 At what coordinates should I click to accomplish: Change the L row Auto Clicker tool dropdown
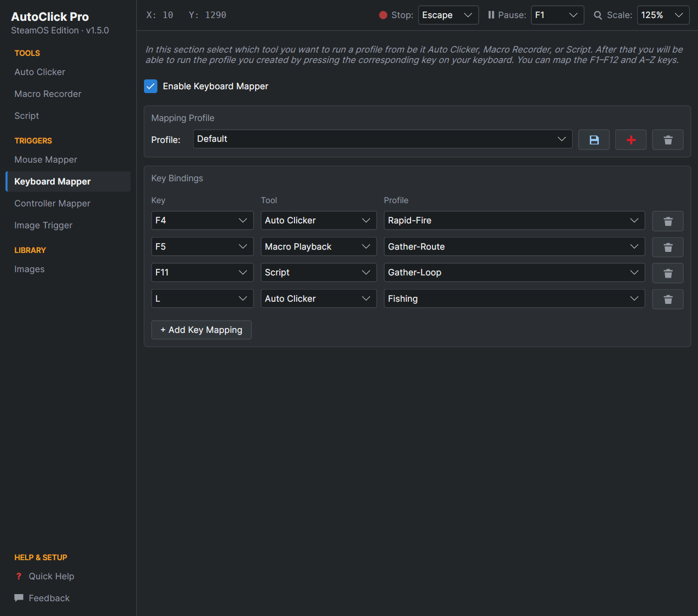pyautogui.click(x=319, y=298)
